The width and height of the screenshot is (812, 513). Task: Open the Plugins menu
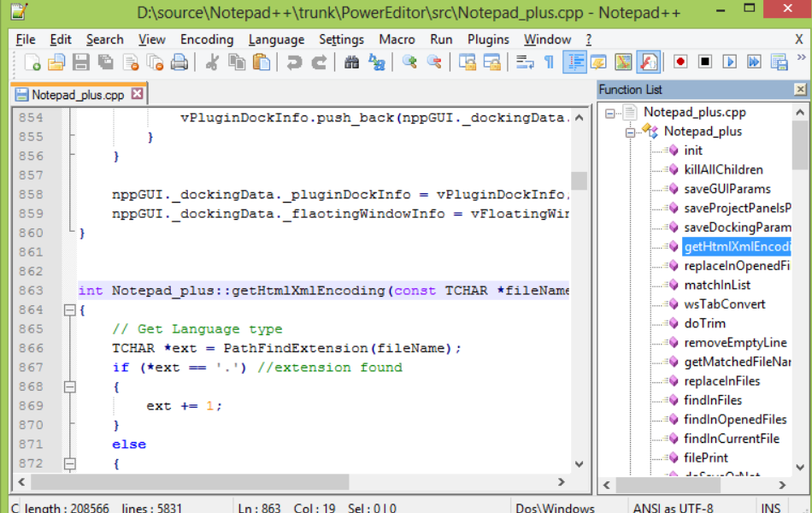488,39
